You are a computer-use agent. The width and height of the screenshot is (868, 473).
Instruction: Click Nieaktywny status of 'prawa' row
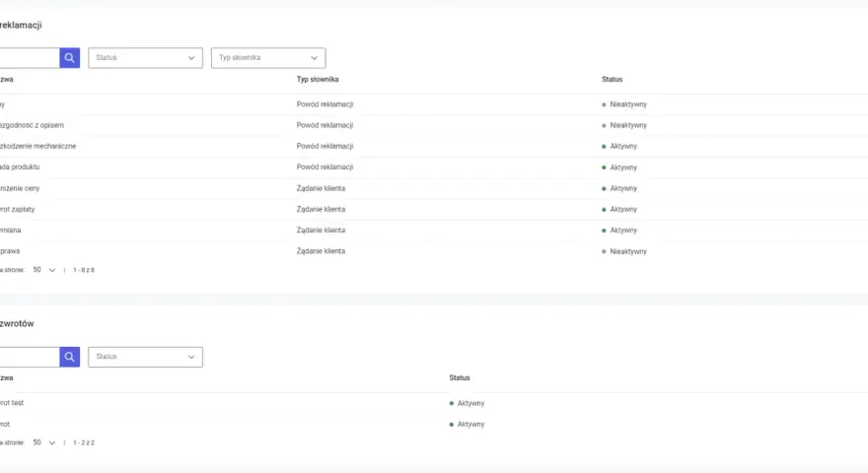click(x=624, y=251)
